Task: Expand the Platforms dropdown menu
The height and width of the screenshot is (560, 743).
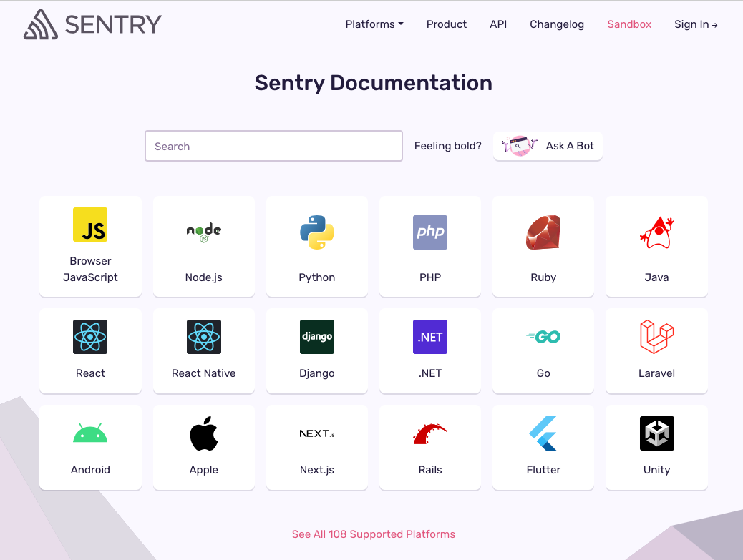Action: click(x=374, y=24)
